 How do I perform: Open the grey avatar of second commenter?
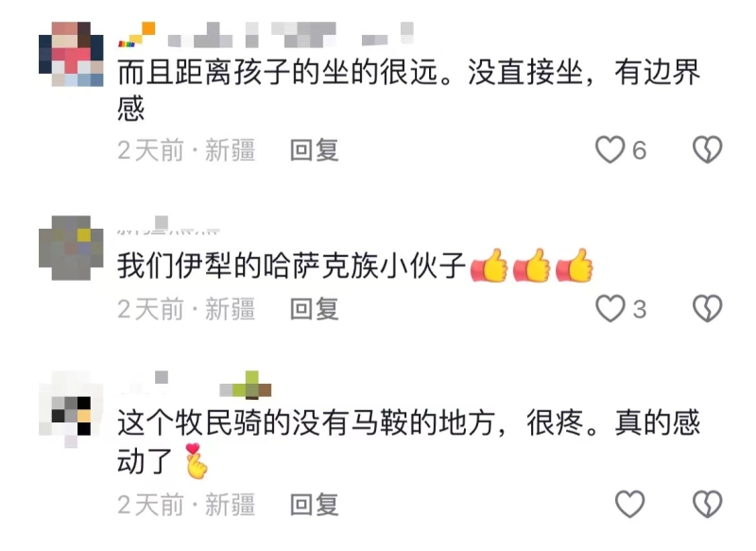pos(71,248)
